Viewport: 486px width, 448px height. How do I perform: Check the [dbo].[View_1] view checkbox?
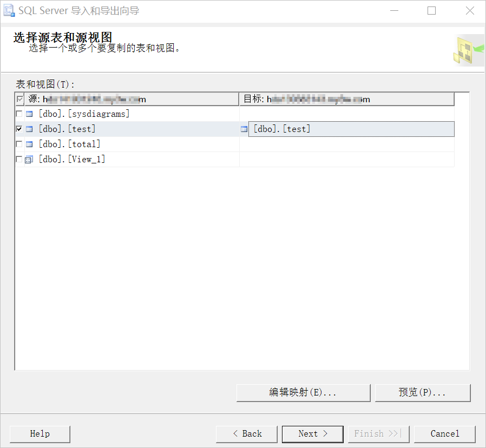click(x=19, y=159)
